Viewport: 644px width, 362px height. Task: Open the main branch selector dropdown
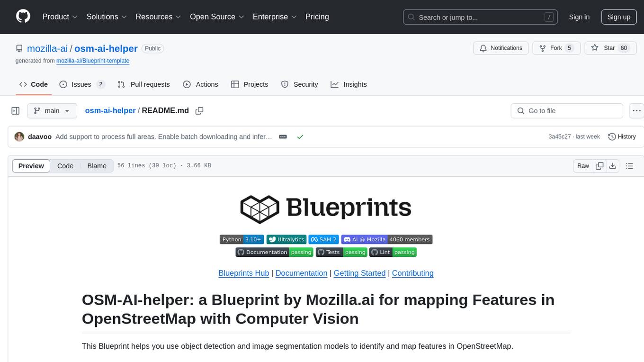point(52,111)
